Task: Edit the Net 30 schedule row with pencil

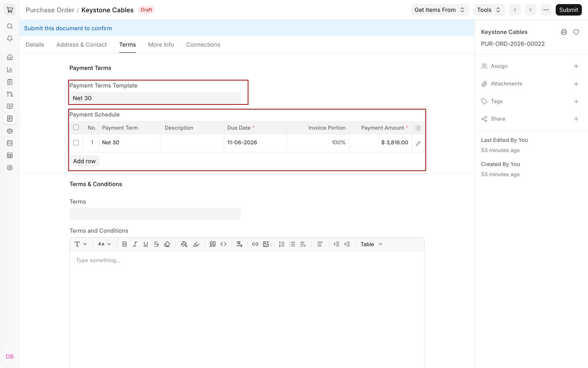Action: point(418,143)
